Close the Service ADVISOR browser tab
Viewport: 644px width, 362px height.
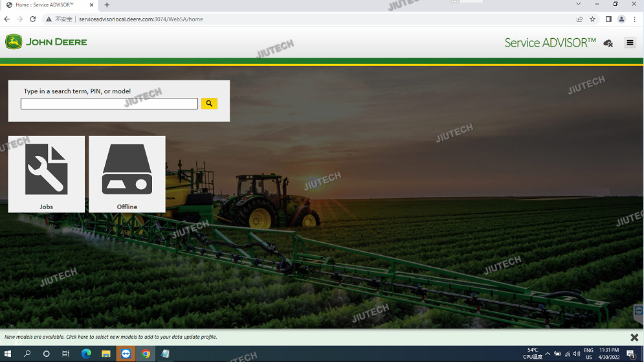[91, 5]
